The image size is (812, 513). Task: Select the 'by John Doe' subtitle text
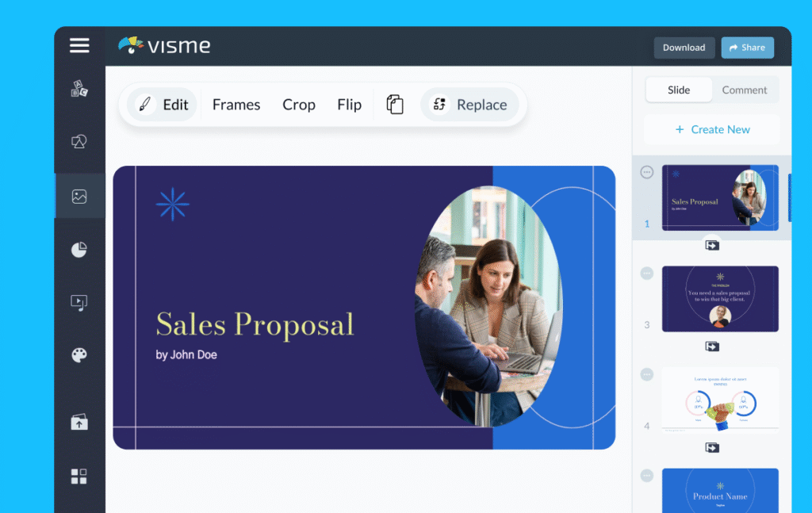coord(186,355)
